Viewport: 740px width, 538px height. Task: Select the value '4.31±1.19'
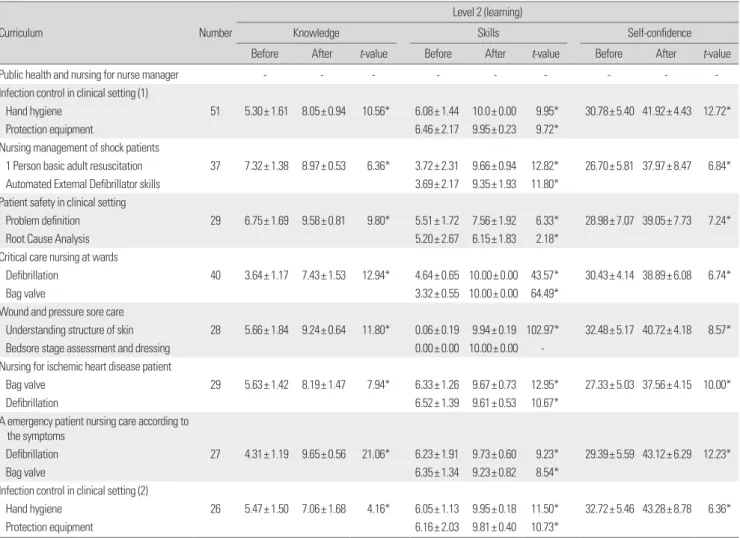pos(266,454)
